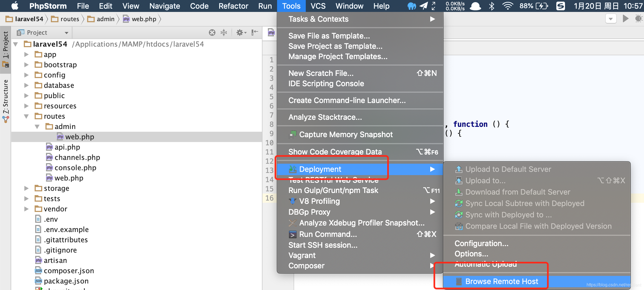
Task: Click the Run Command terminal icon
Action: (x=293, y=234)
